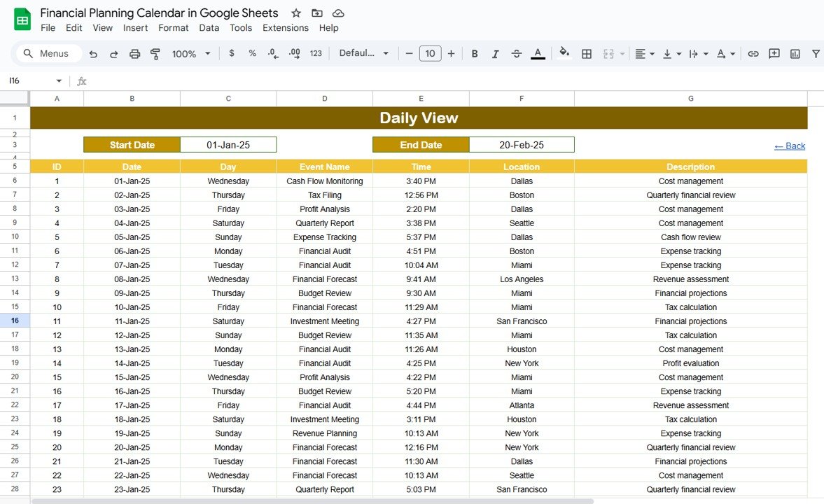
Task: Open the 100% zoom dropdown
Action: click(x=191, y=54)
